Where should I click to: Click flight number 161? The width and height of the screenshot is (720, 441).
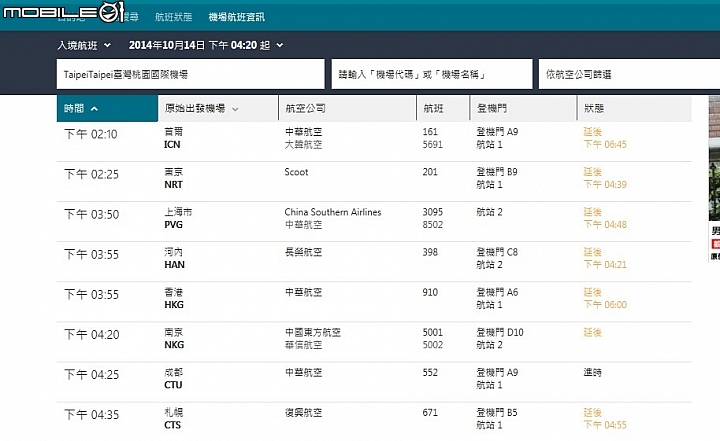coord(430,132)
